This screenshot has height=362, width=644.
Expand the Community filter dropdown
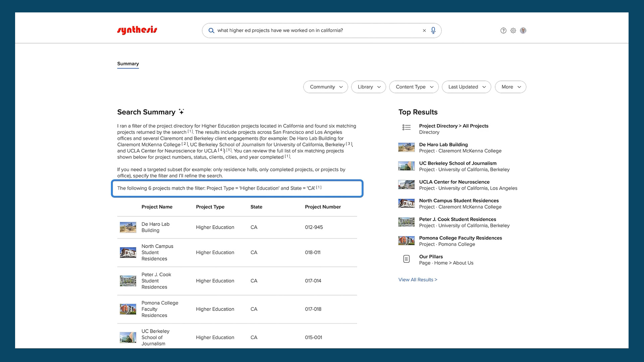(x=325, y=87)
